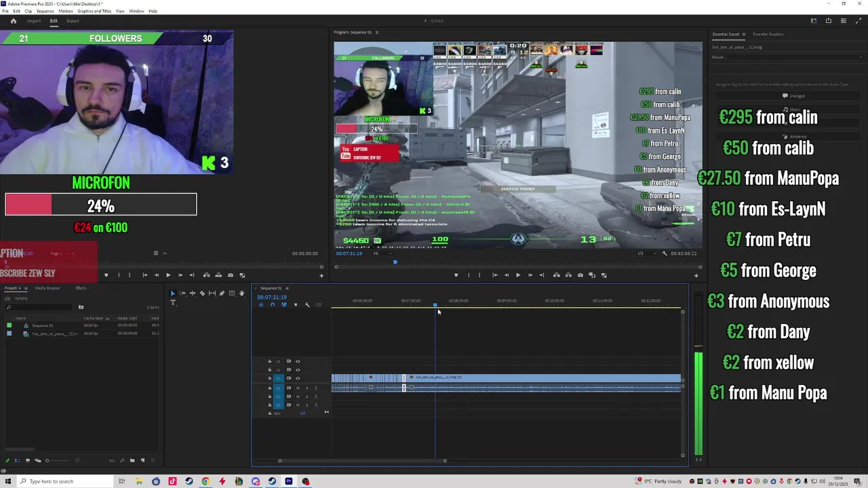The height and width of the screenshot is (488, 868).
Task: Click Extract button in Program monitor
Action: point(568,275)
